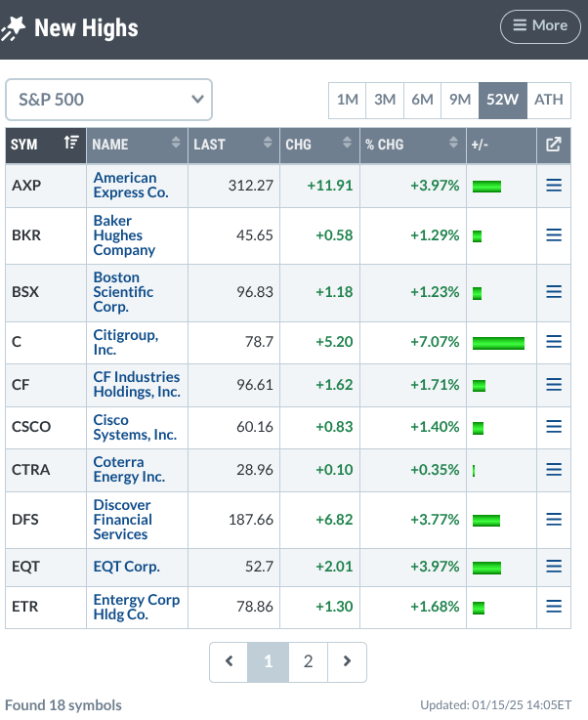Sort table by LAST column
Image resolution: width=588 pixels, height=720 pixels.
[233, 146]
